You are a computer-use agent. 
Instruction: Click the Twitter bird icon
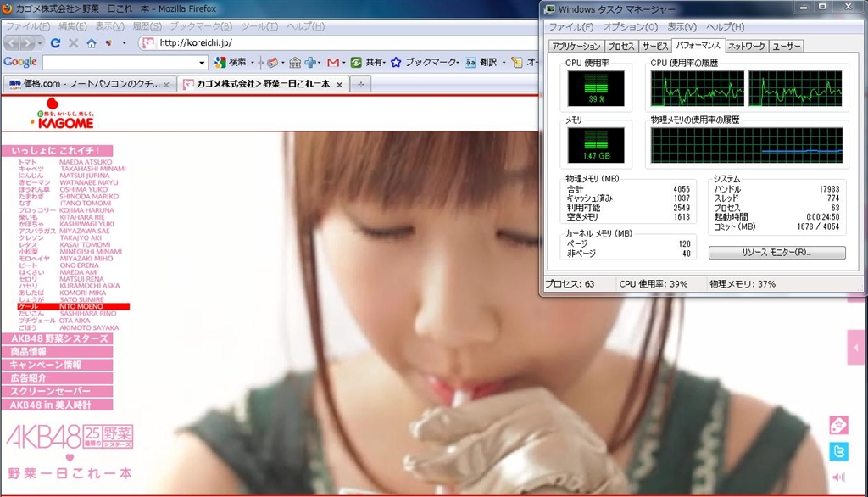838,451
